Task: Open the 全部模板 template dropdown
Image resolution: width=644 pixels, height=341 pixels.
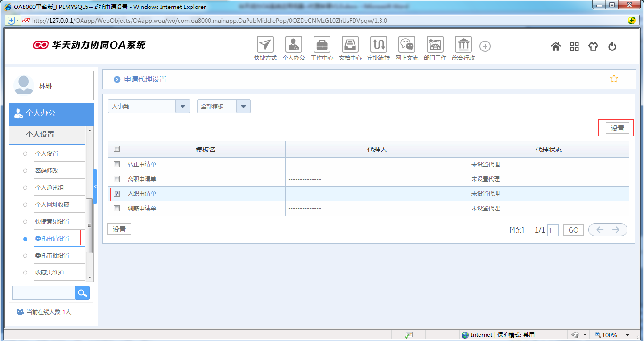Action: [x=243, y=106]
